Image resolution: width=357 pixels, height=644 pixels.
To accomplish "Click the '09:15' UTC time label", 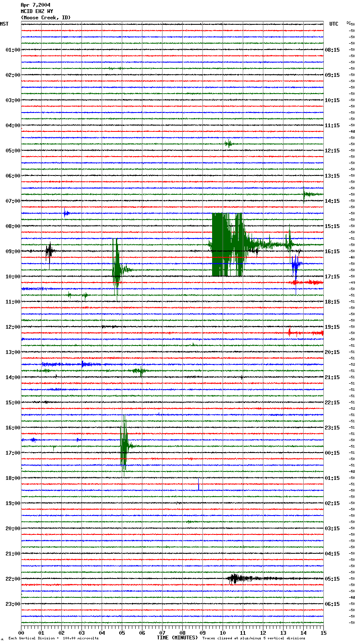I will [332, 75].
